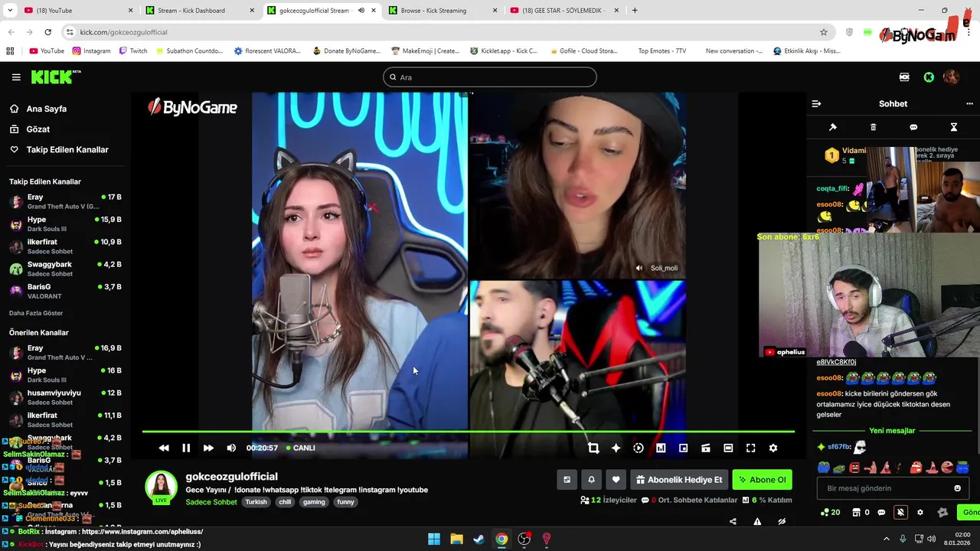Toggle notification bell for channel
Screen dimensions: 980x551
point(591,480)
